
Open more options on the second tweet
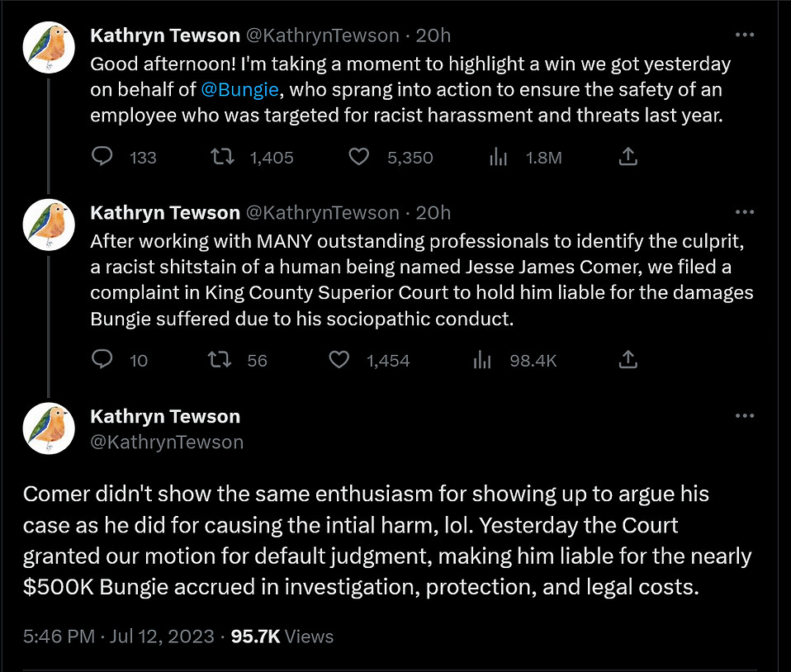pos(745,213)
